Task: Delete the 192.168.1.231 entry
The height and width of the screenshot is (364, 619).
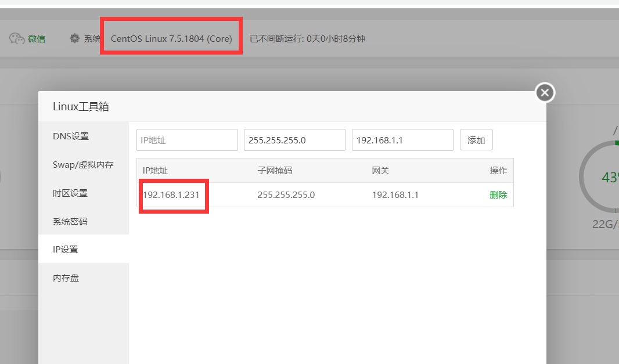Action: [498, 194]
